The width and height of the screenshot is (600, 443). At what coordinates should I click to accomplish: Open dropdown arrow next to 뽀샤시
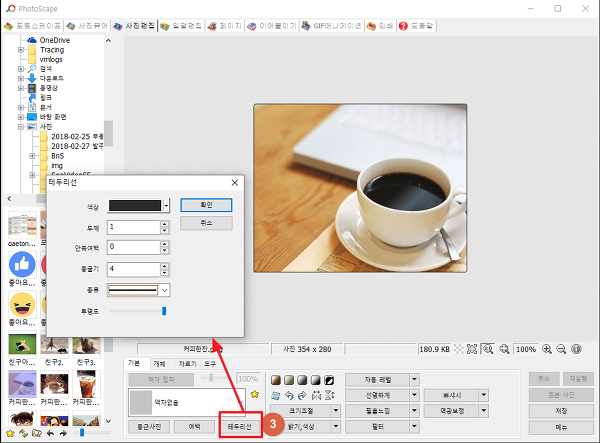tap(484, 395)
